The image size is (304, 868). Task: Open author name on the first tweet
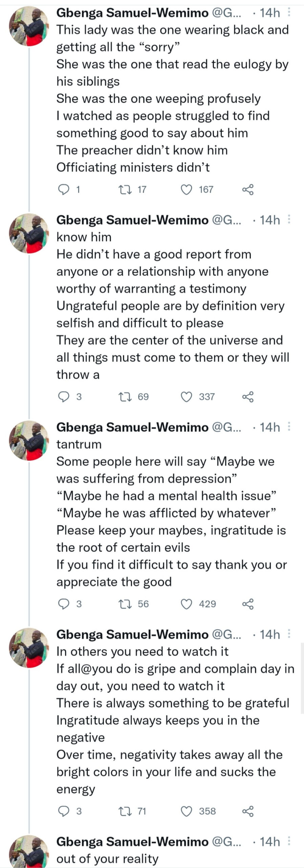click(132, 13)
